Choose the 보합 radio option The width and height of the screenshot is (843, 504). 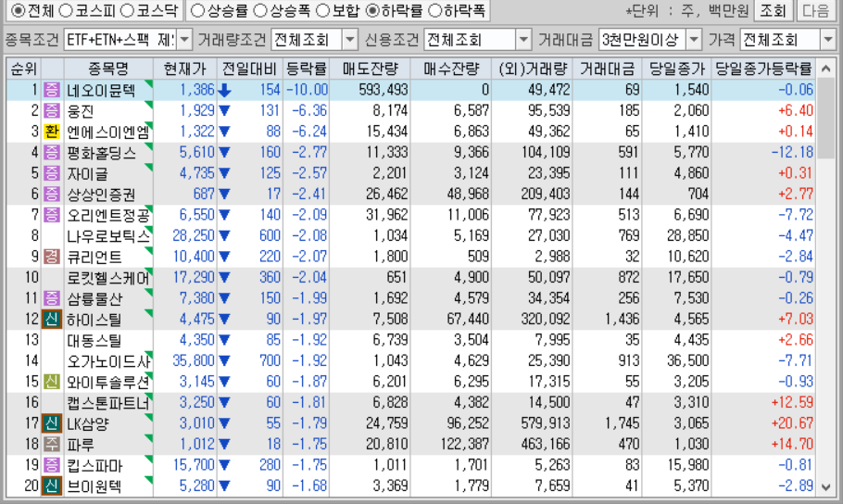click(x=323, y=10)
